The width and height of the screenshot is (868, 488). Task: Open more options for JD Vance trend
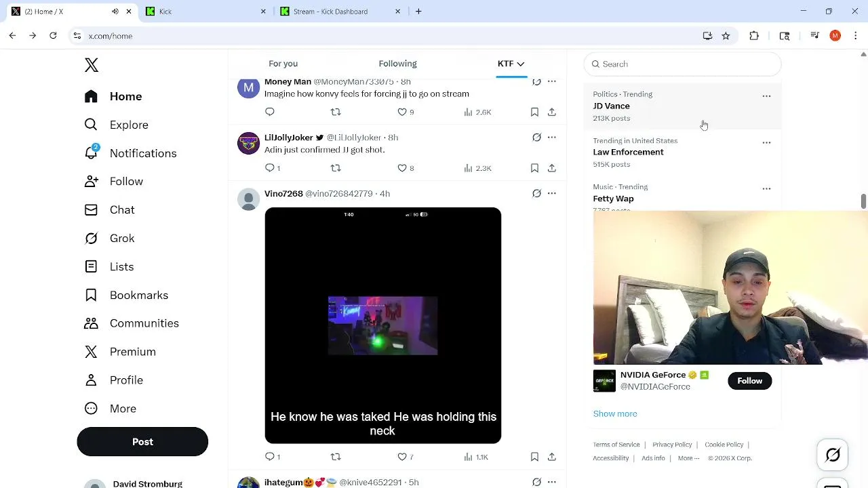click(x=766, y=96)
